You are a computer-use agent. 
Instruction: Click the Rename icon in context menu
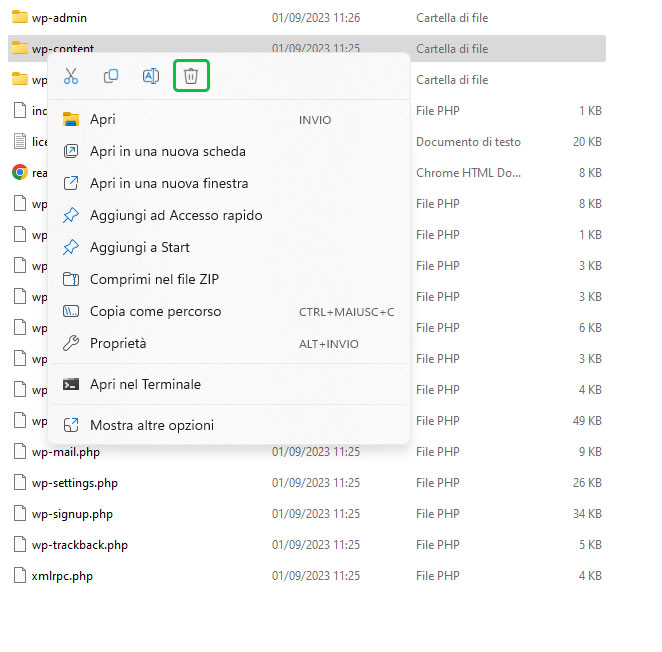coord(151,76)
